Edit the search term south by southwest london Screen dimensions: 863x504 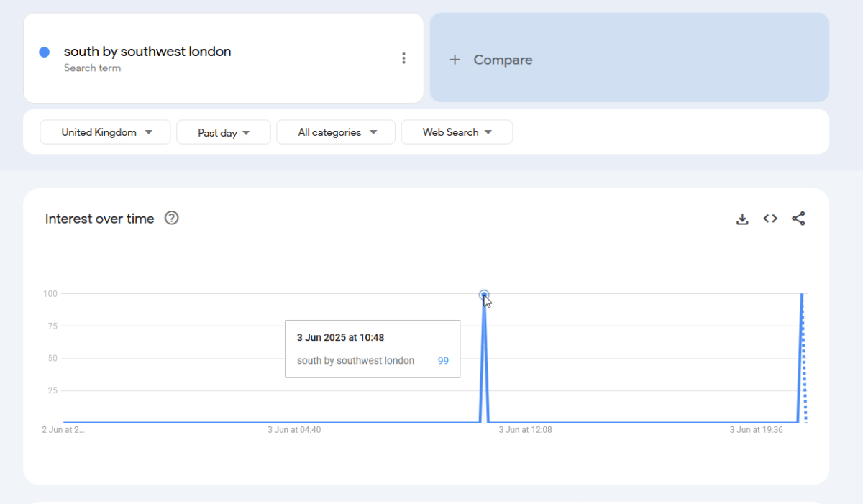(147, 52)
